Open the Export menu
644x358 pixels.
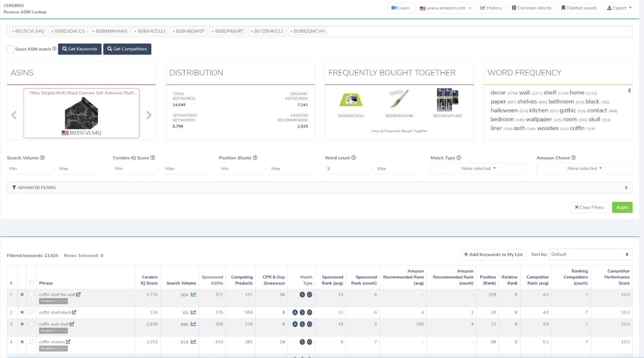click(x=619, y=8)
